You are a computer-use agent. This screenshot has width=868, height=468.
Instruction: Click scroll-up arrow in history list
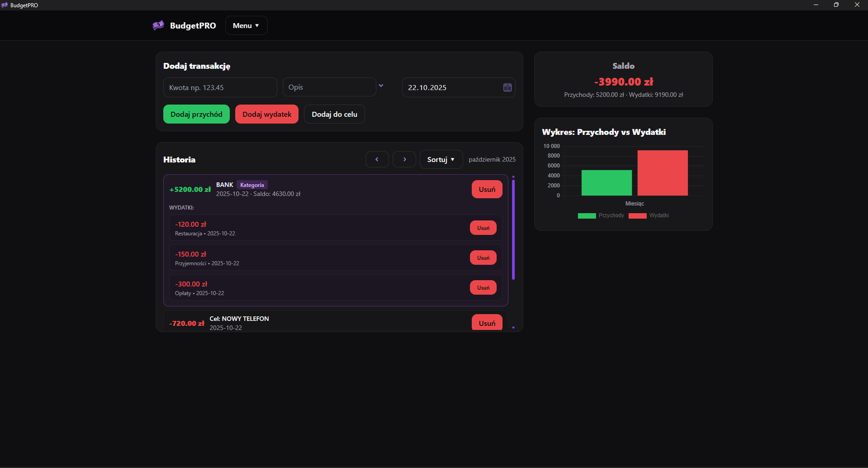click(513, 177)
